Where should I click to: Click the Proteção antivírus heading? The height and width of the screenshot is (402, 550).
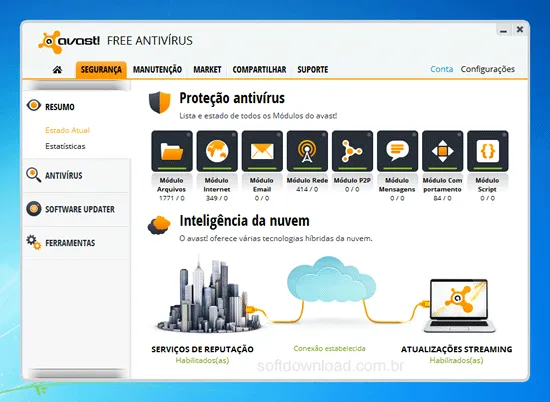[232, 98]
